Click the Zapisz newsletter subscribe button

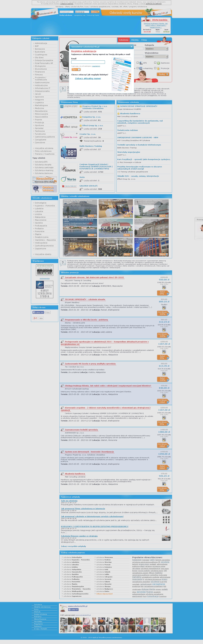[76, 69]
